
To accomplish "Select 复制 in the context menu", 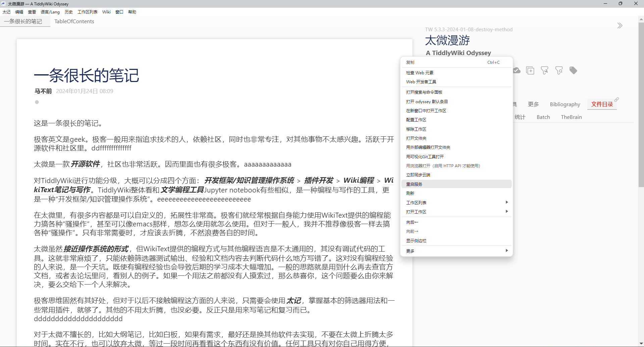I will pos(456,62).
